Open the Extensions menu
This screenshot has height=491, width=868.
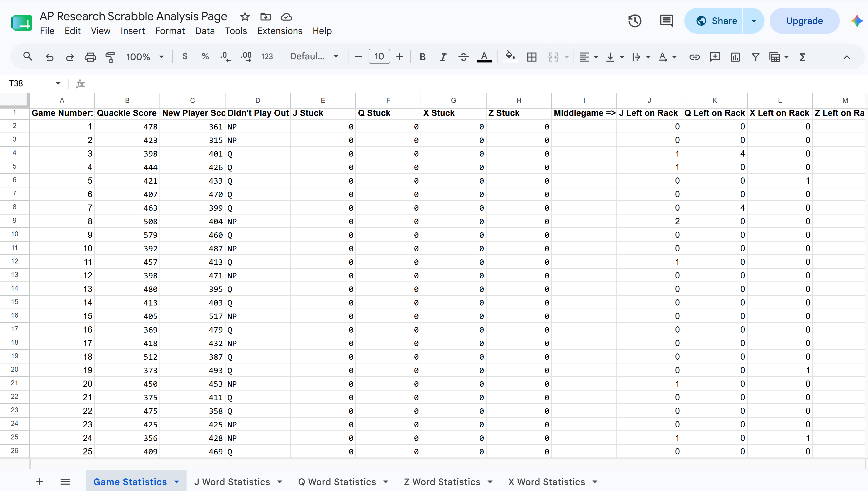coord(280,31)
